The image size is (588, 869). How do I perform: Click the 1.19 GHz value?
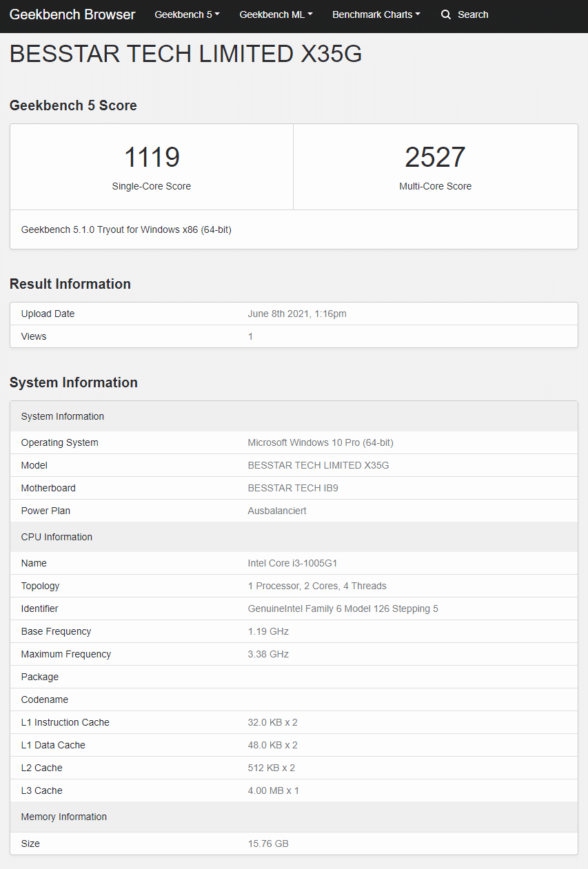click(268, 631)
